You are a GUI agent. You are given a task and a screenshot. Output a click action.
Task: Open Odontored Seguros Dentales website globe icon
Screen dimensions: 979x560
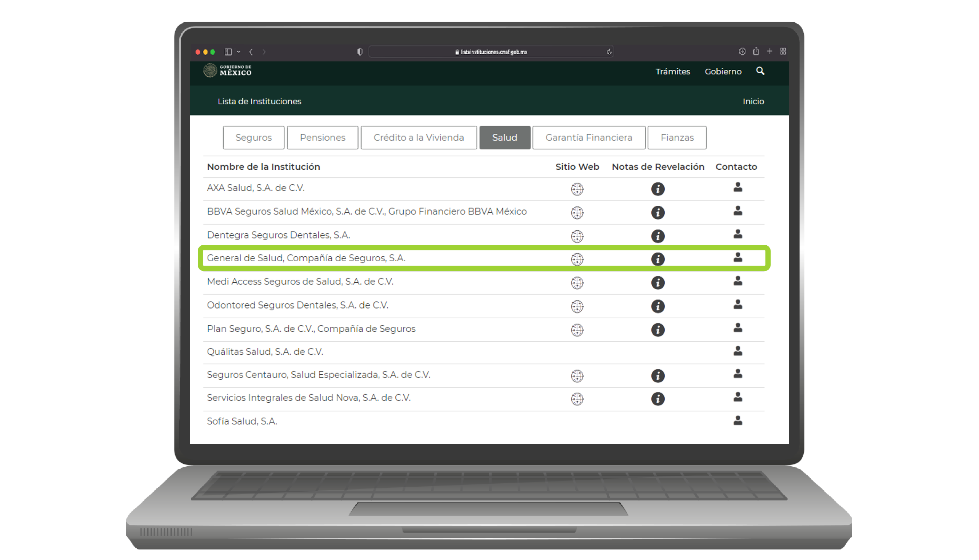(577, 306)
